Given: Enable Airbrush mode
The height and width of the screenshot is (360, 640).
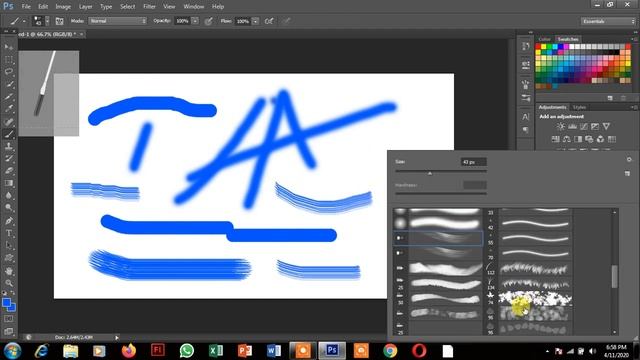Looking at the screenshot, I should [x=269, y=21].
